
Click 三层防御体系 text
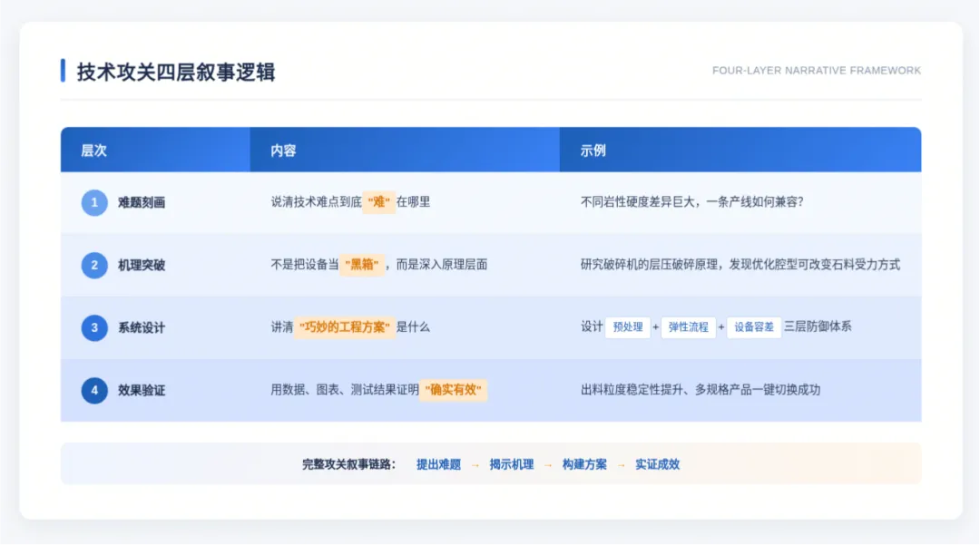pyautogui.click(x=818, y=326)
